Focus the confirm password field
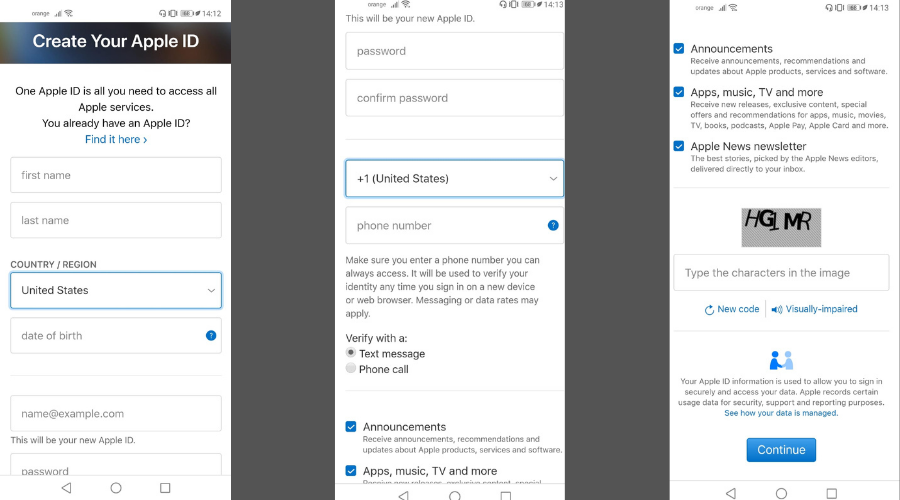Image resolution: width=900 pixels, height=500 pixels. (455, 98)
